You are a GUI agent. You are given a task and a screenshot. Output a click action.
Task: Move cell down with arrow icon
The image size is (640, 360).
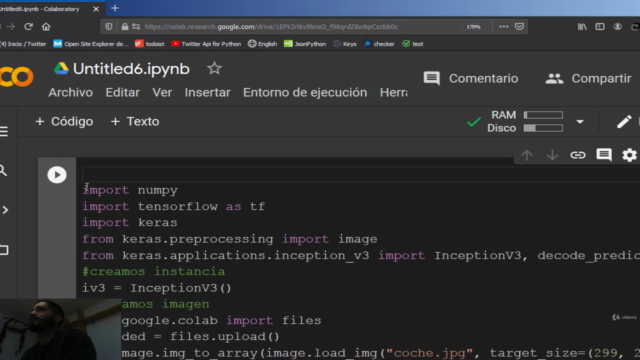(x=552, y=155)
